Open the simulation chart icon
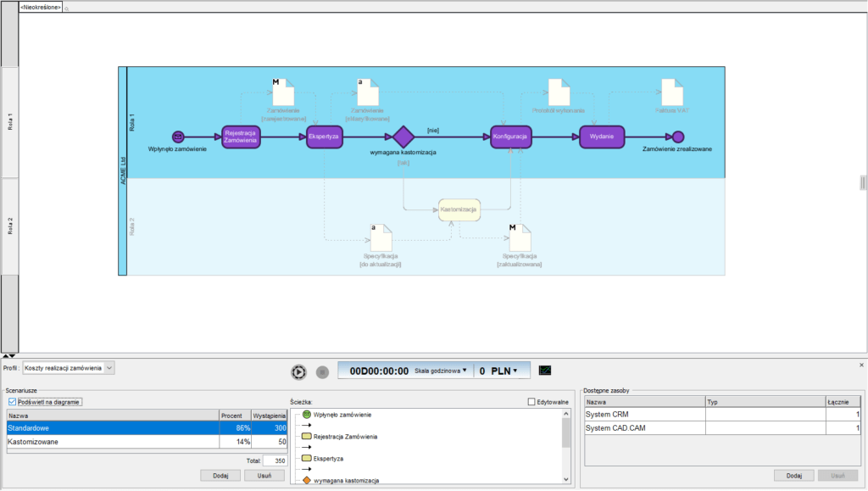This screenshot has width=868, height=491. 545,371
